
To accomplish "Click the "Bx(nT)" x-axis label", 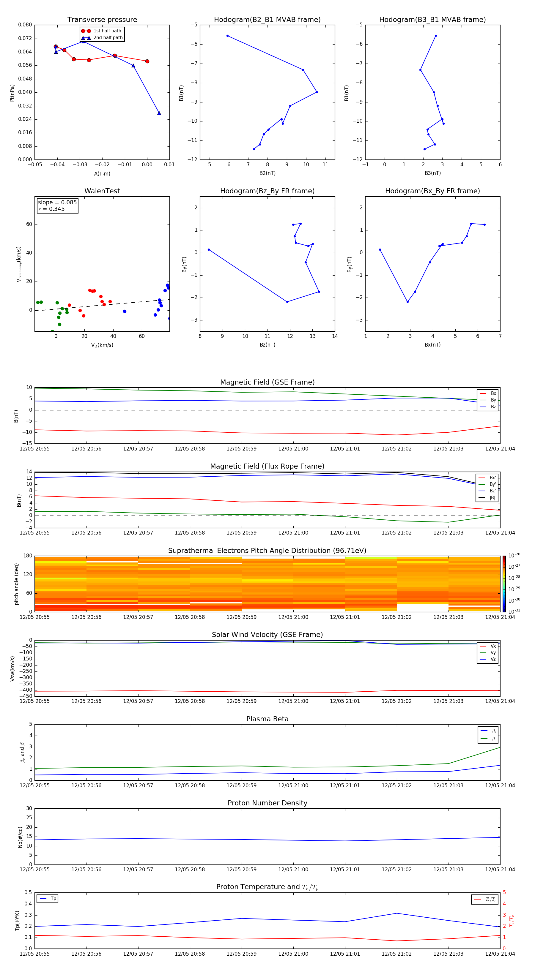I will (432, 345).
